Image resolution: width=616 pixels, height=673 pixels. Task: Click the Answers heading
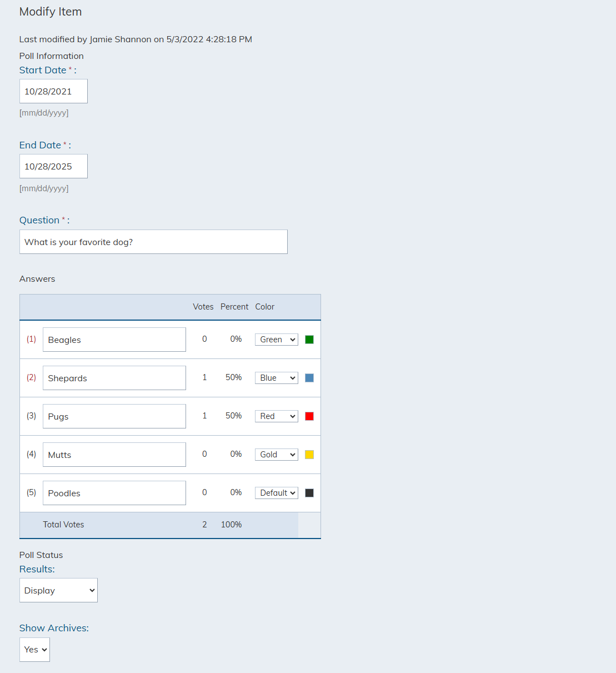[x=37, y=279]
